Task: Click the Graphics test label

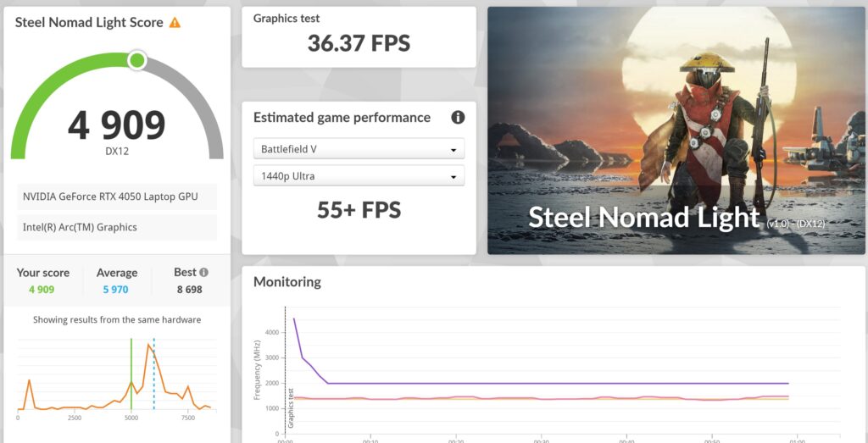Action: click(287, 19)
